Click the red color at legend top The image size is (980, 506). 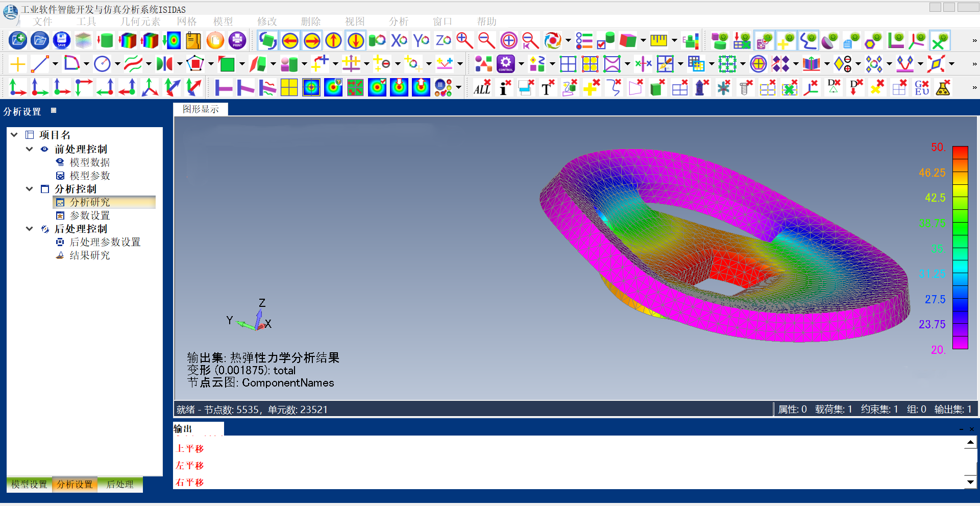[960, 153]
